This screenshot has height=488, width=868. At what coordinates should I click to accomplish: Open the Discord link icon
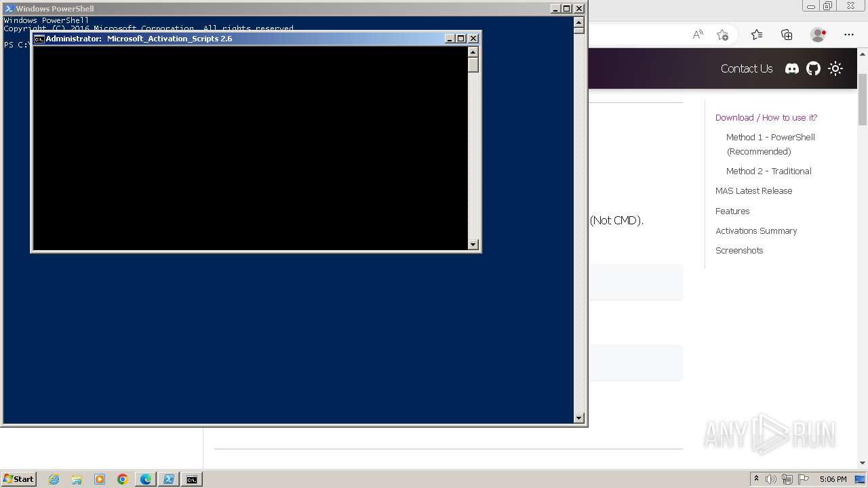[x=791, y=68]
